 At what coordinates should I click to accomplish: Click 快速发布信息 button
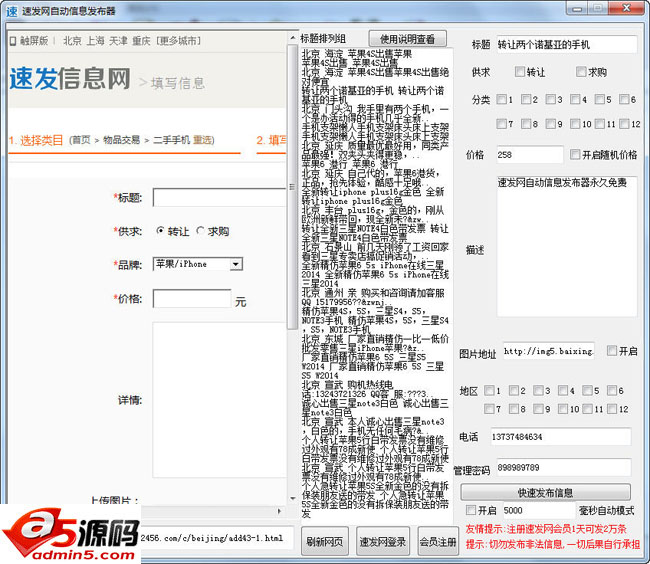546,492
